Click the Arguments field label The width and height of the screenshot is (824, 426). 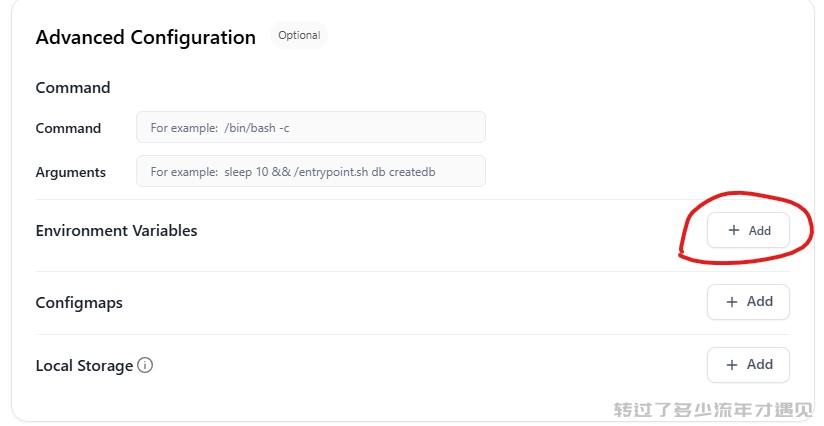coord(70,172)
